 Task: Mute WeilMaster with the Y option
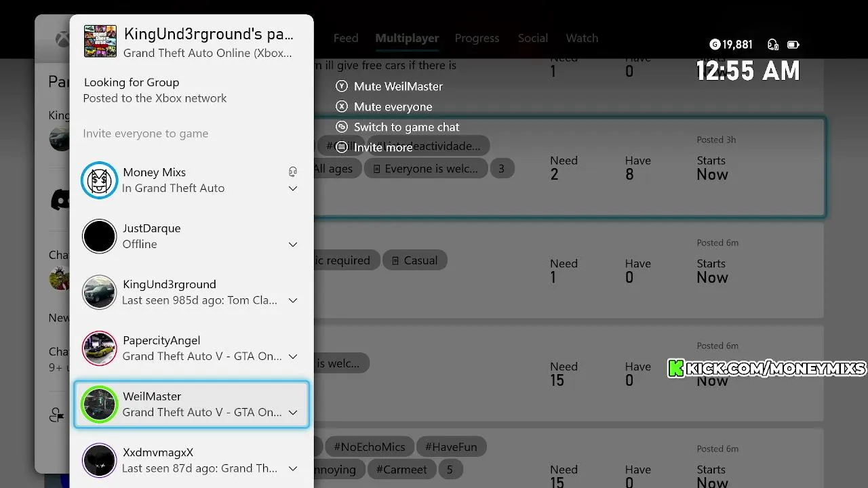397,87
